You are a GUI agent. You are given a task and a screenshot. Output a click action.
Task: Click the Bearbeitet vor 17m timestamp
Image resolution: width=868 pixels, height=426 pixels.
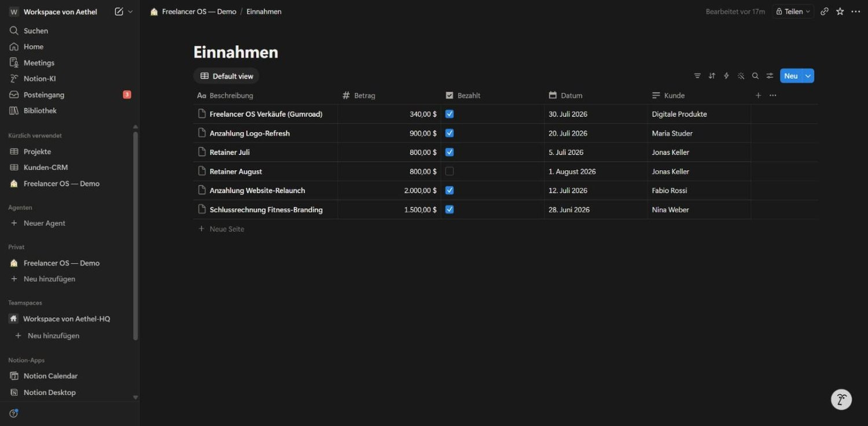point(735,12)
